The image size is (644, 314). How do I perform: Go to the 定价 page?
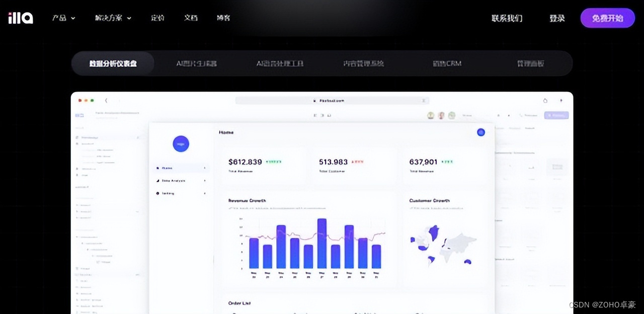(157, 18)
